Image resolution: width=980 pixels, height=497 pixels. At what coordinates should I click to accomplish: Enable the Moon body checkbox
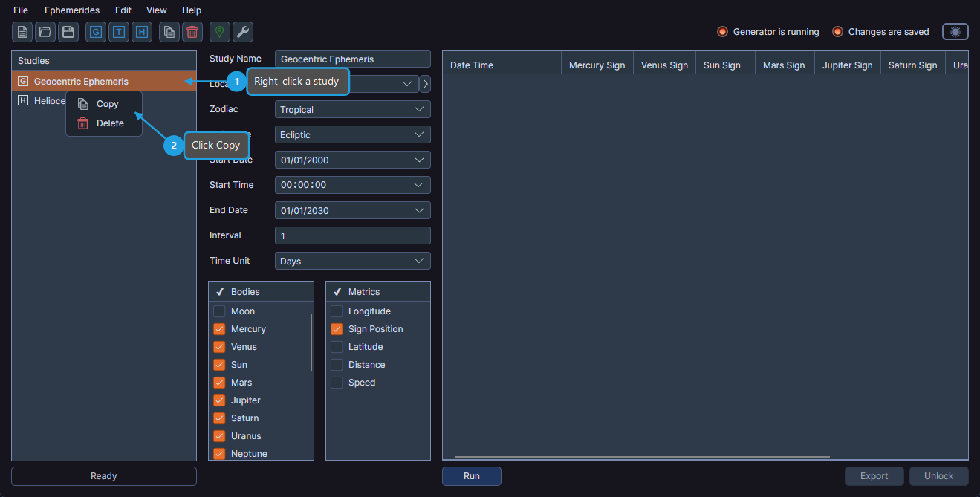tap(218, 311)
